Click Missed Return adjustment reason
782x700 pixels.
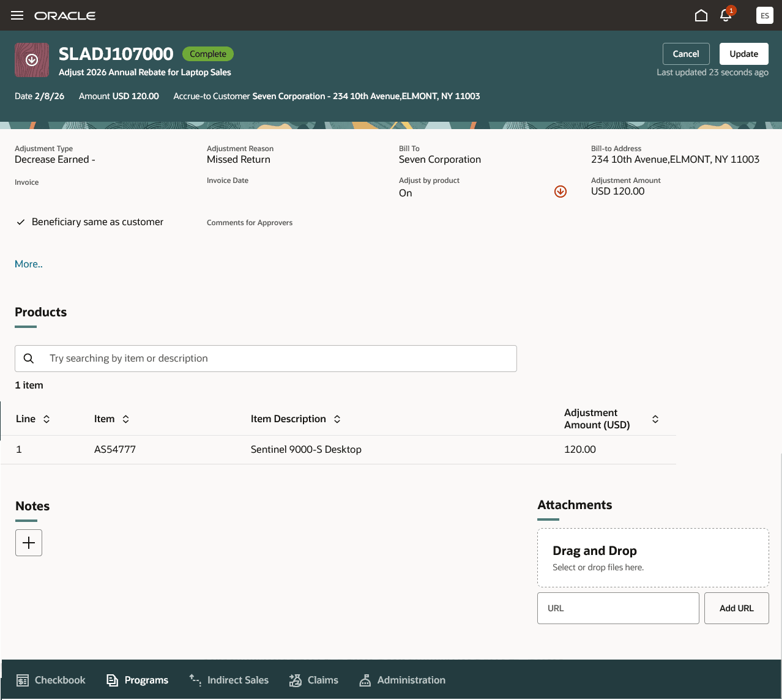[239, 160]
